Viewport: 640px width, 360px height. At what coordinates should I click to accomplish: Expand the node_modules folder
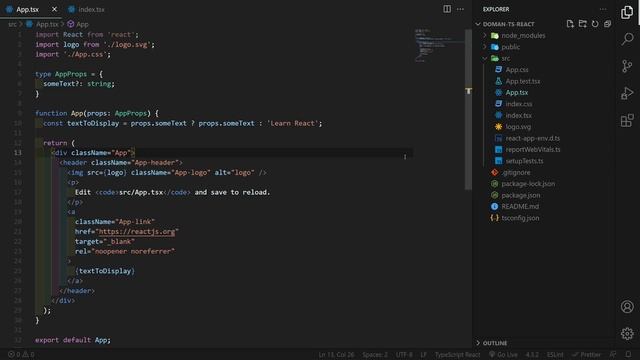tap(523, 36)
